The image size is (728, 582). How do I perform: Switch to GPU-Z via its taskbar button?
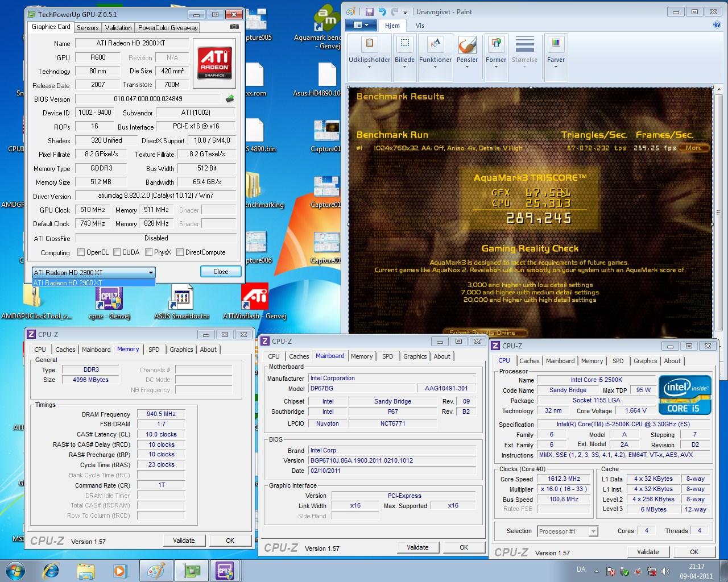click(x=191, y=570)
